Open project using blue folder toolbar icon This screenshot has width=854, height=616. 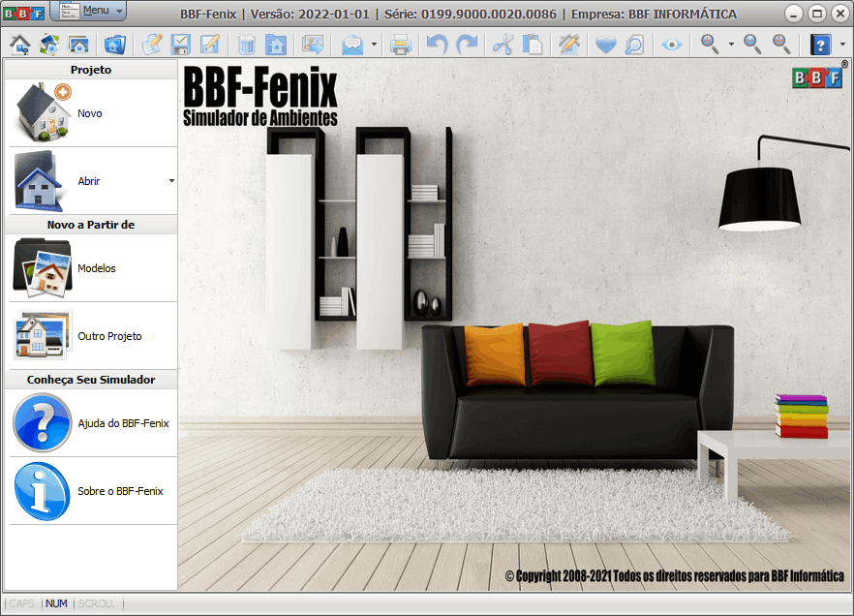coord(115,45)
